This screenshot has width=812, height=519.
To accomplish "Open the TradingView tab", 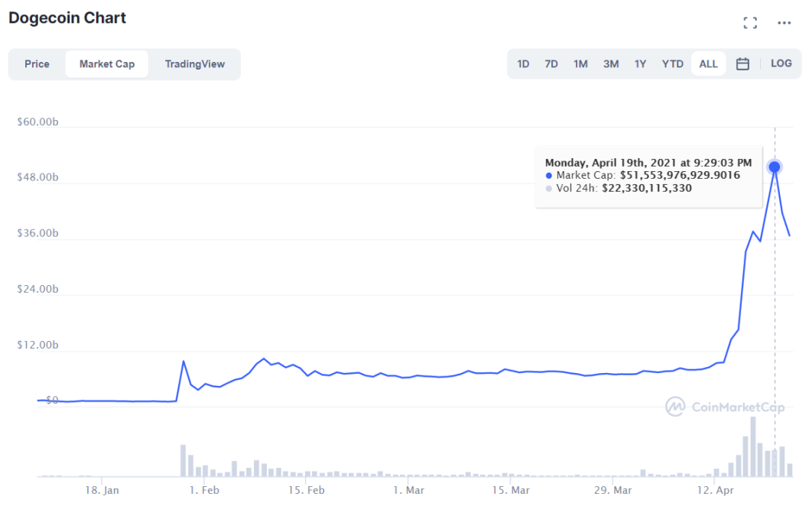I will click(x=195, y=64).
